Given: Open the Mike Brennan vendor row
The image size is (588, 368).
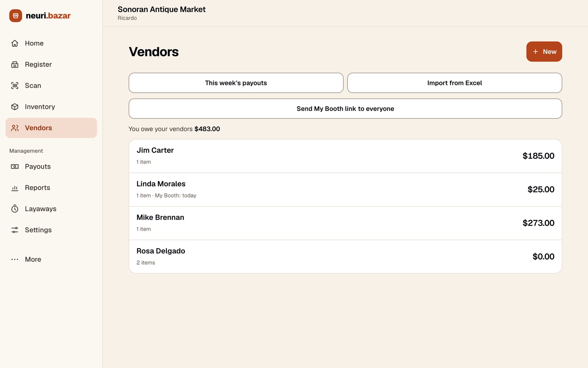Looking at the screenshot, I should tap(345, 223).
